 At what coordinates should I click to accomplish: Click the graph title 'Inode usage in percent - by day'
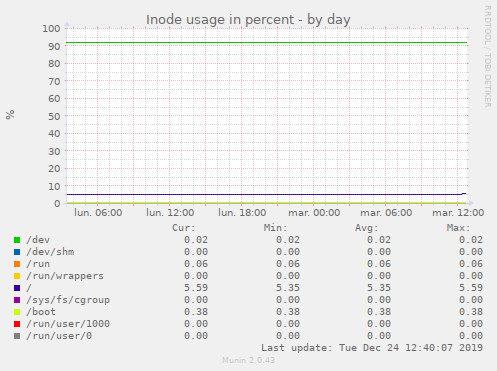[248, 20]
